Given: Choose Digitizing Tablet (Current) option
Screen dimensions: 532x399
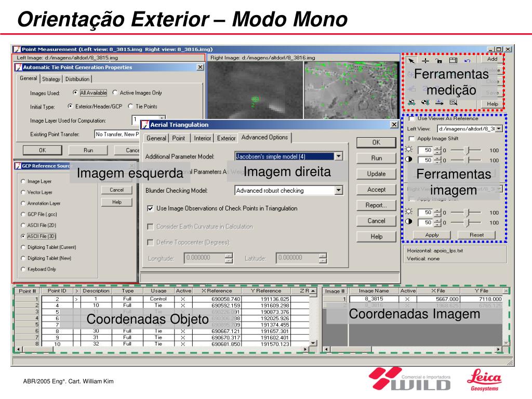Looking at the screenshot, I should (x=23, y=247).
